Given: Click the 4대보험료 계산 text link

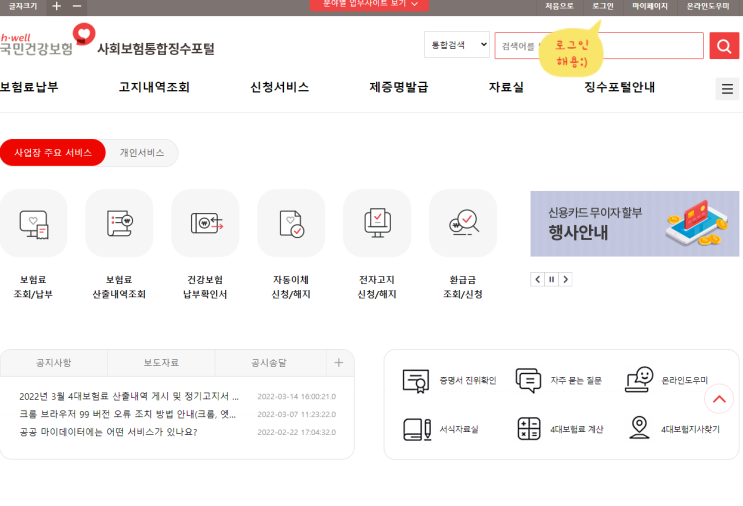Looking at the screenshot, I should pyautogui.click(x=577, y=429).
